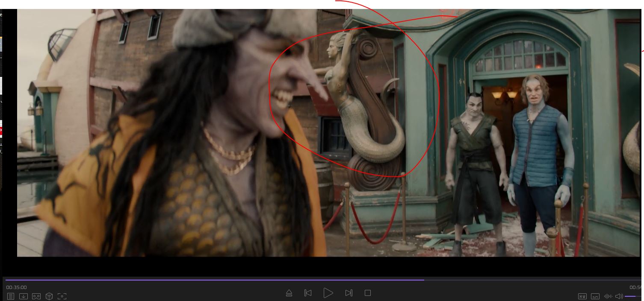Image resolution: width=644 pixels, height=301 pixels.
Task: Open audio track waveform icon
Action: [608, 296]
